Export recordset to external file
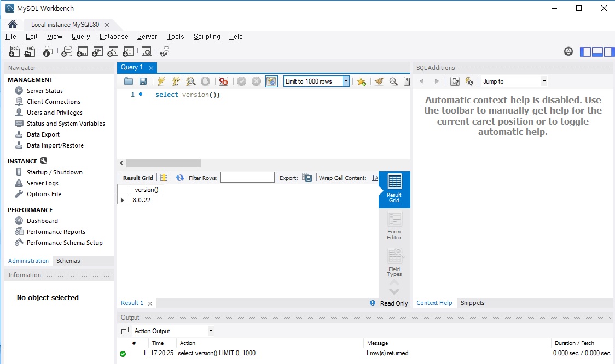This screenshot has height=364, width=615. pyautogui.click(x=307, y=178)
